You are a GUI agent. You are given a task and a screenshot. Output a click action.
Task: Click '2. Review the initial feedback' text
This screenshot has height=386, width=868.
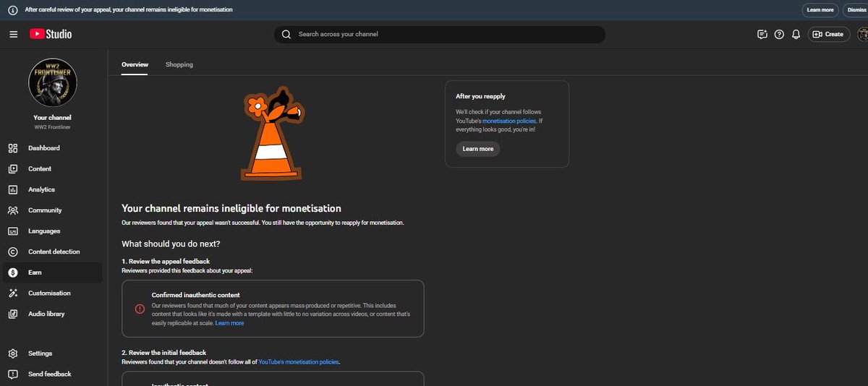click(x=164, y=353)
